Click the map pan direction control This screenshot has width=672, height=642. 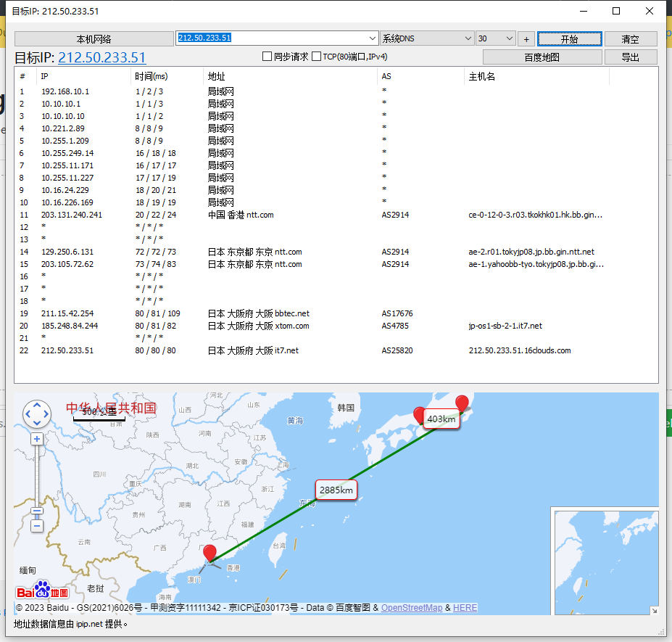click(x=37, y=414)
